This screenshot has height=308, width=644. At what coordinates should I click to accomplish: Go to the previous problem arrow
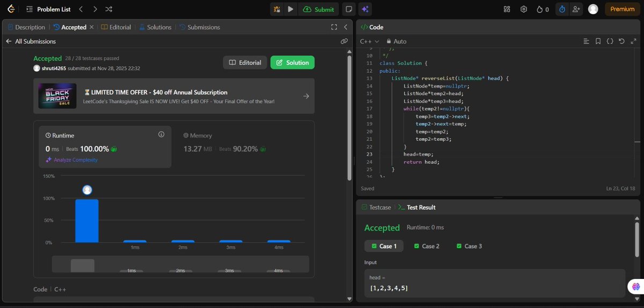click(80, 9)
